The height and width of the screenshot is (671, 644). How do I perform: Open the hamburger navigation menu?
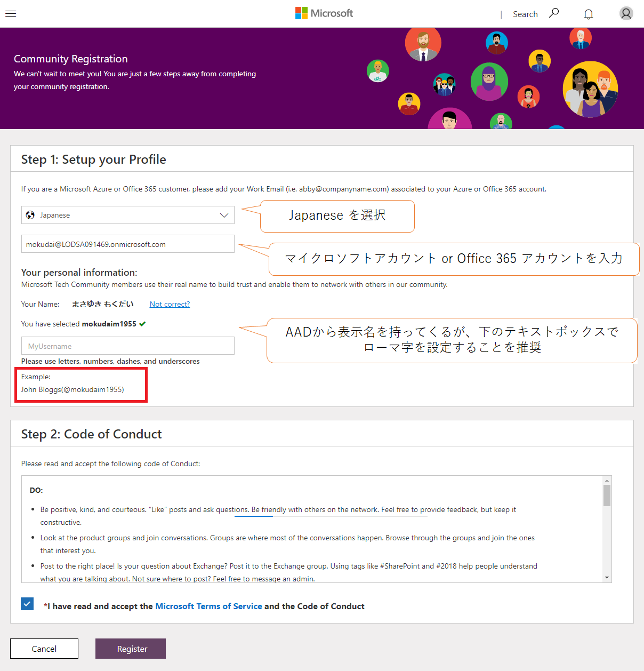click(x=11, y=13)
